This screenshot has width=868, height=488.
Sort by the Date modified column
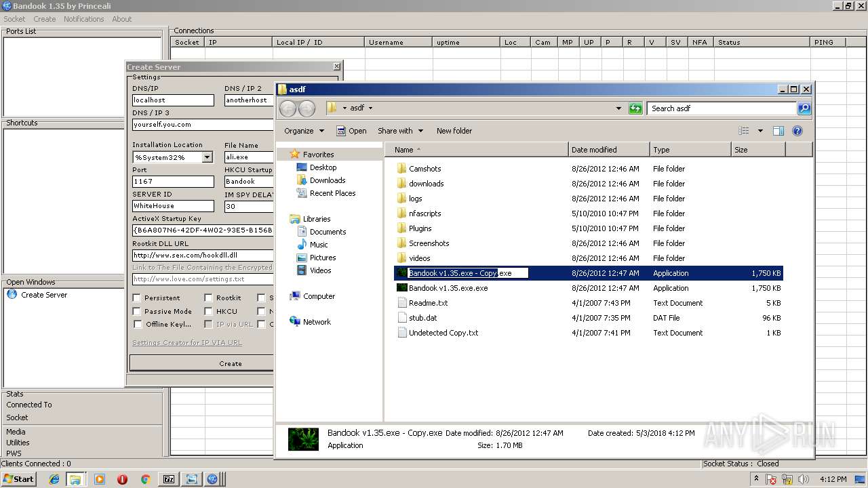click(609, 150)
